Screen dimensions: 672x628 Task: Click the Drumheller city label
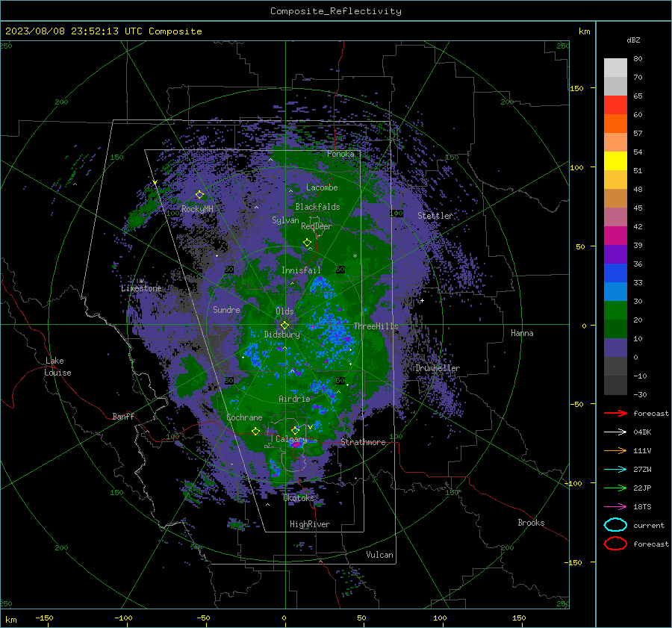click(x=438, y=368)
